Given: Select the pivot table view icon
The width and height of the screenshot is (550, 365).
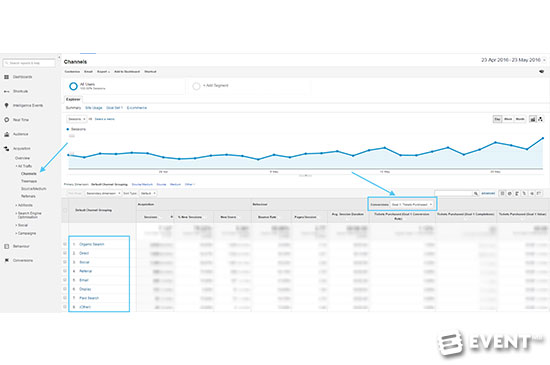Looking at the screenshot, I should coord(539,193).
